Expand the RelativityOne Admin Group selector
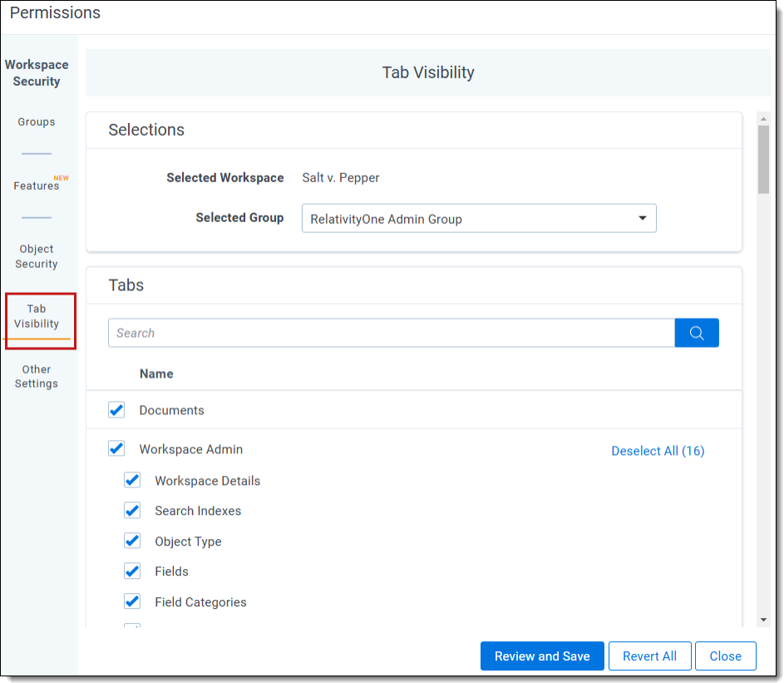 (x=479, y=217)
